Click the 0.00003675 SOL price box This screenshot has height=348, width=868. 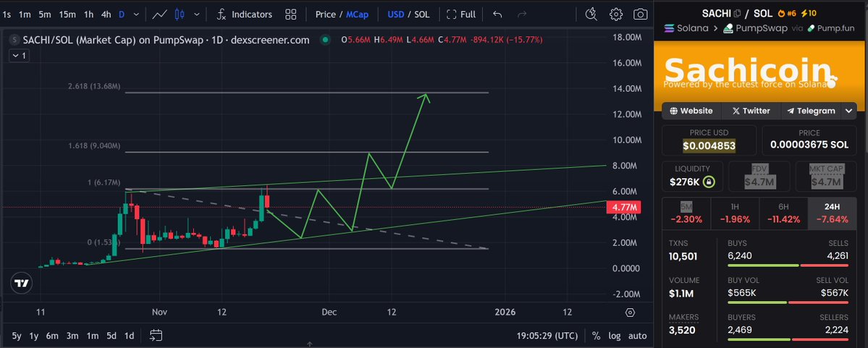click(x=809, y=140)
